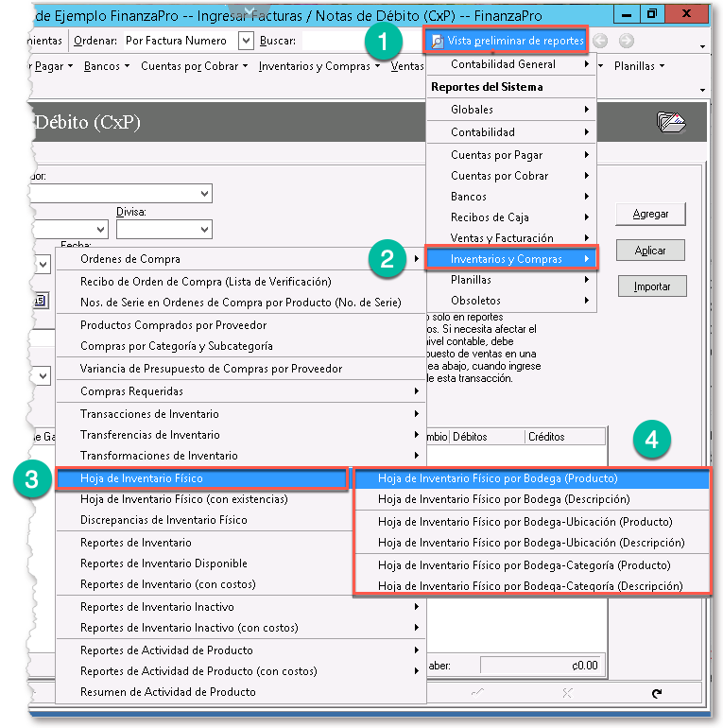Select Variancia de Presupuesto de Compras
Image resolution: width=723 pixels, height=728 pixels.
pos(241,369)
